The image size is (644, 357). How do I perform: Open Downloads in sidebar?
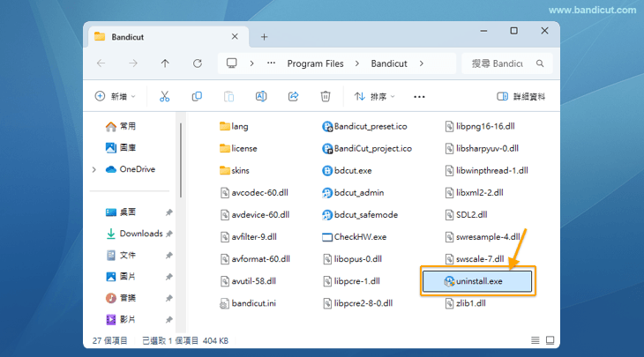pos(134,234)
